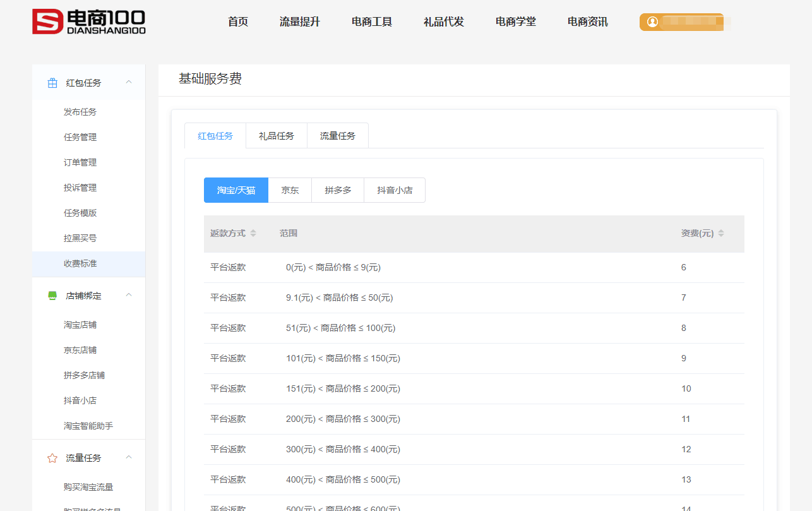Select the 淘宝/天猫 platform button
This screenshot has width=812, height=511.
236,190
